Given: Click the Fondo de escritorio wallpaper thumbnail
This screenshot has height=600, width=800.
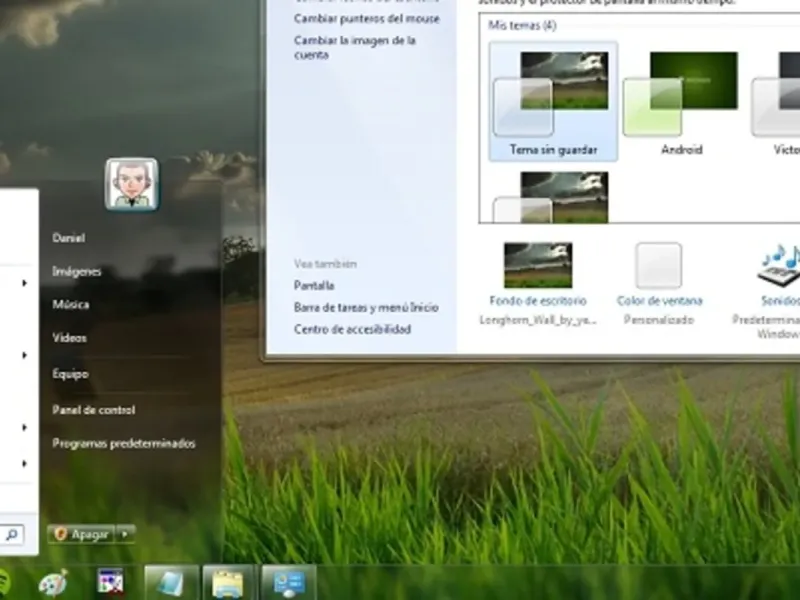Looking at the screenshot, I should click(538, 265).
